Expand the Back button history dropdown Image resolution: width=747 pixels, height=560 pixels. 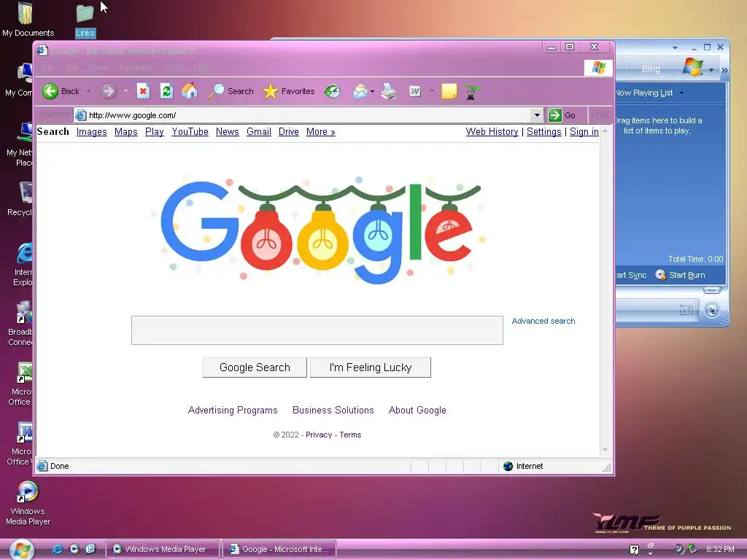point(88,91)
